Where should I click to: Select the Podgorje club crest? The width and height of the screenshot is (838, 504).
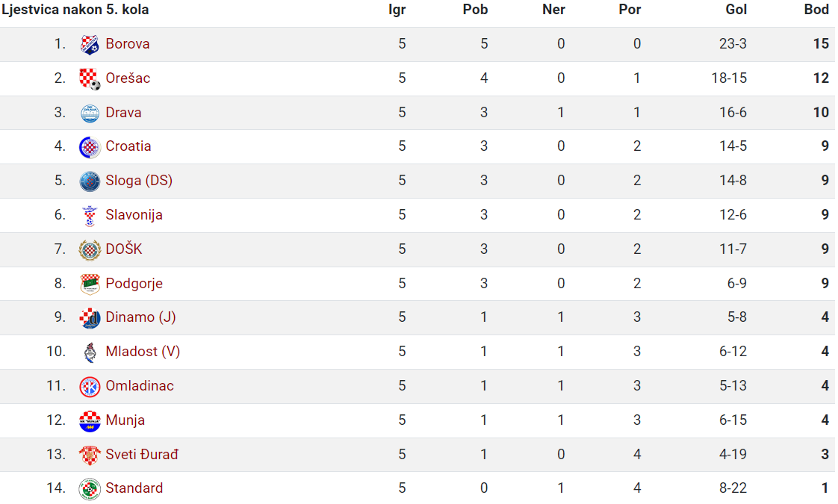[89, 284]
